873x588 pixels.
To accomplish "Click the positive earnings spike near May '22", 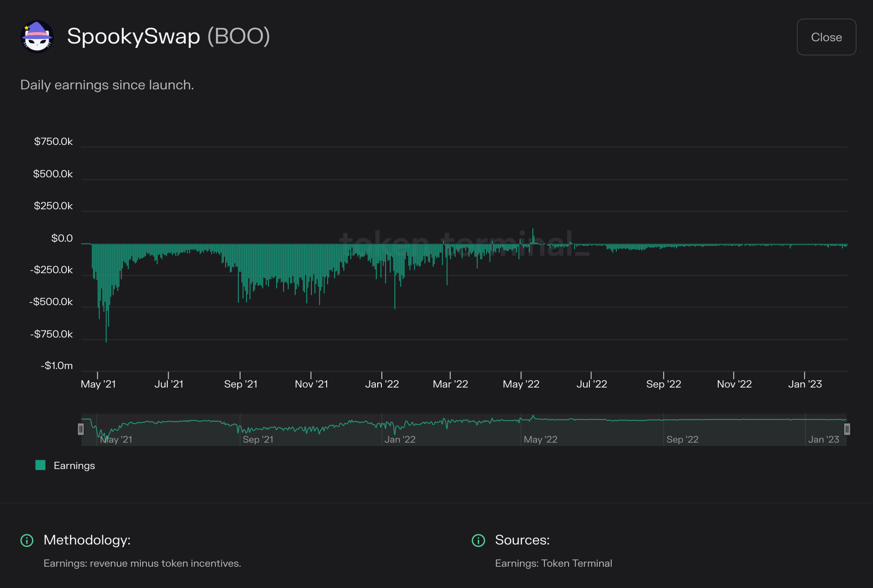I will point(533,236).
